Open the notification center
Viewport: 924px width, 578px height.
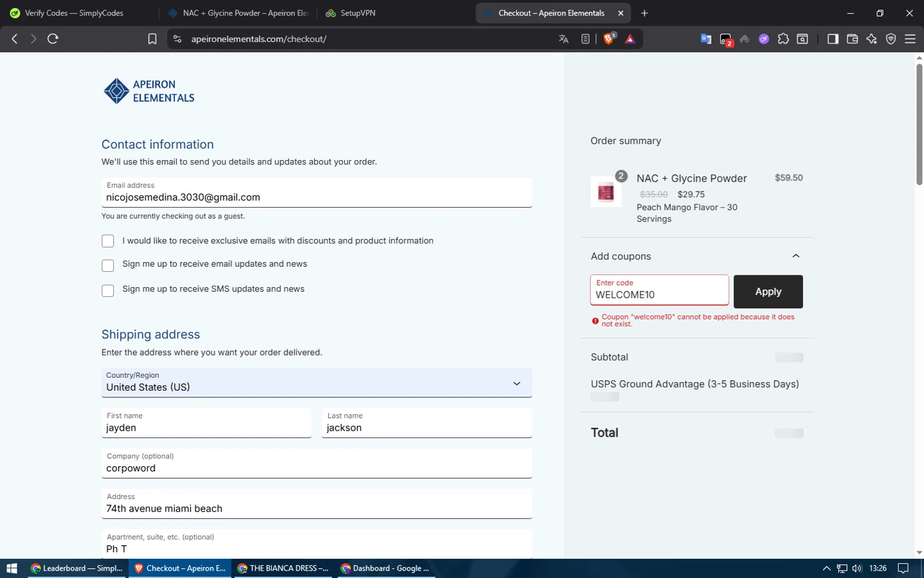tap(903, 568)
